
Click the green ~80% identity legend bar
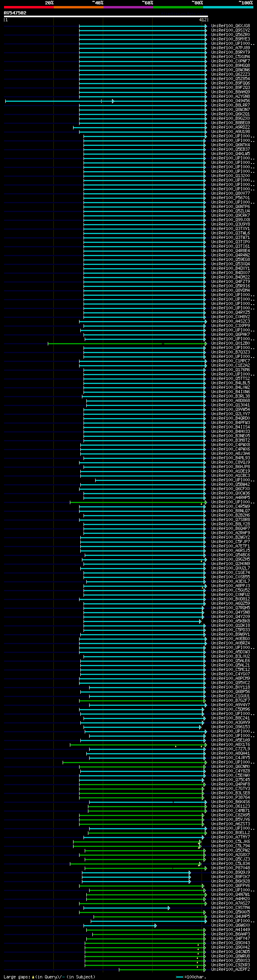tap(178, 7)
